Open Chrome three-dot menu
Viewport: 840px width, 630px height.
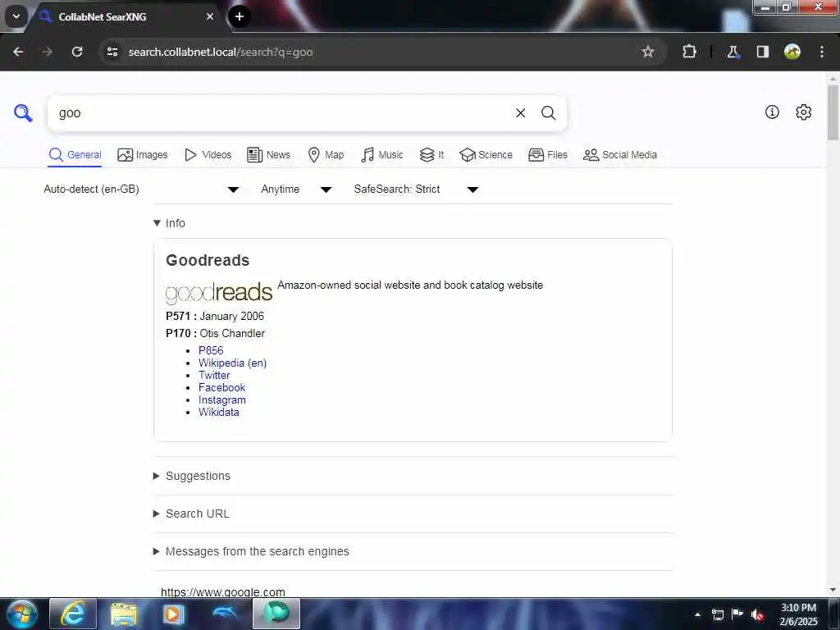[x=822, y=52]
